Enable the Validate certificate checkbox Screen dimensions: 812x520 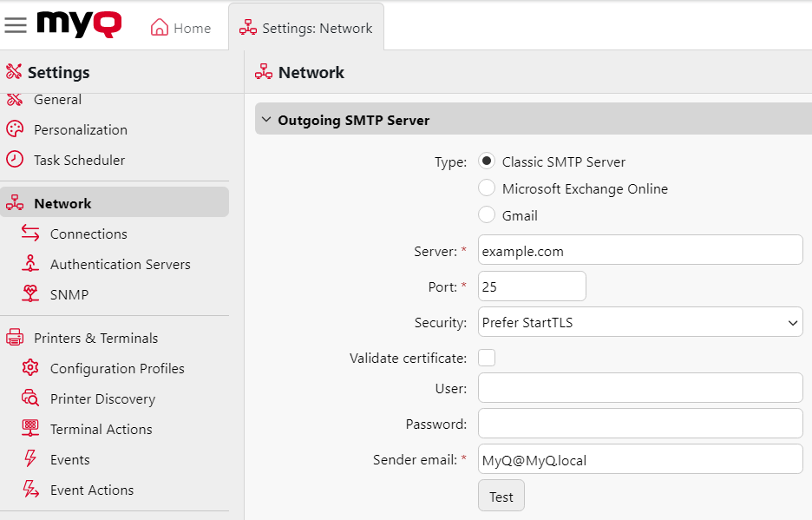click(x=487, y=357)
